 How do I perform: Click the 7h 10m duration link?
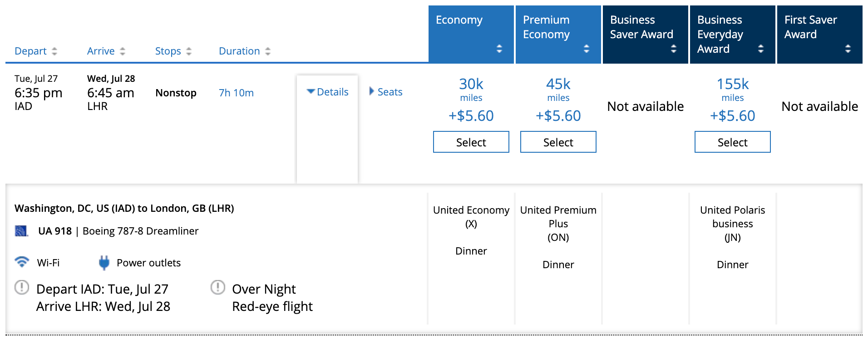point(236,92)
